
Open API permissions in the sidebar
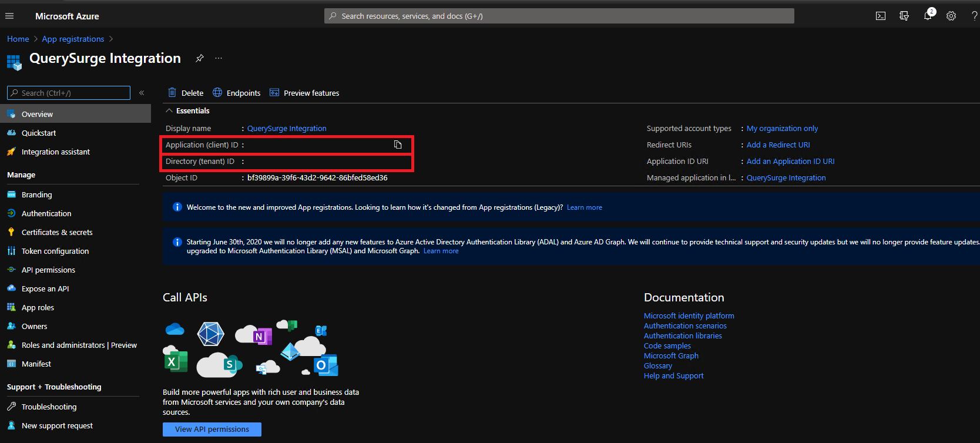48,270
